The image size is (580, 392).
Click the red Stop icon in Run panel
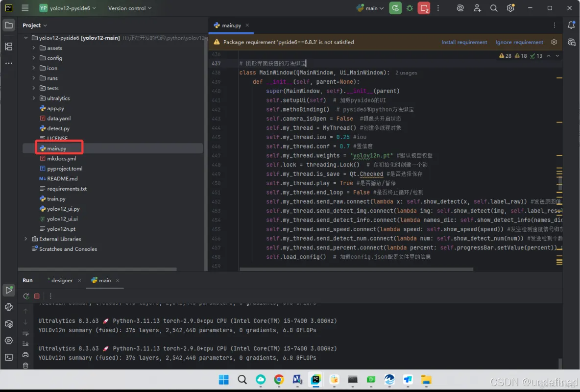click(37, 296)
